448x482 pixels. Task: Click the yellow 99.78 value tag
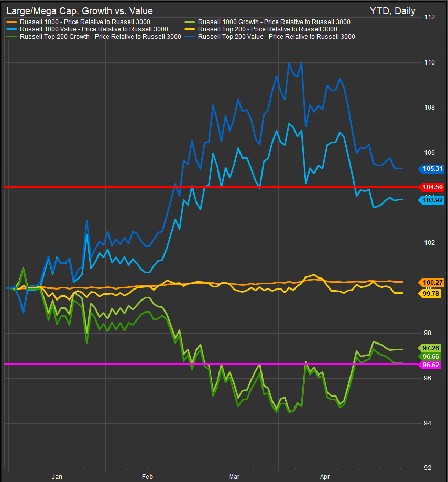pyautogui.click(x=430, y=294)
